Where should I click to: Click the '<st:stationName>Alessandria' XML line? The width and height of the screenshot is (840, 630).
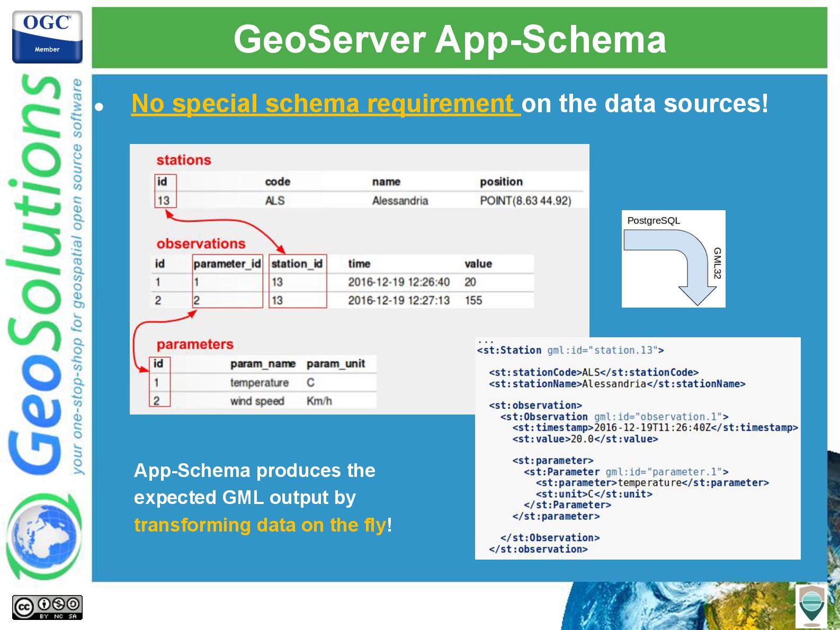[x=617, y=384]
